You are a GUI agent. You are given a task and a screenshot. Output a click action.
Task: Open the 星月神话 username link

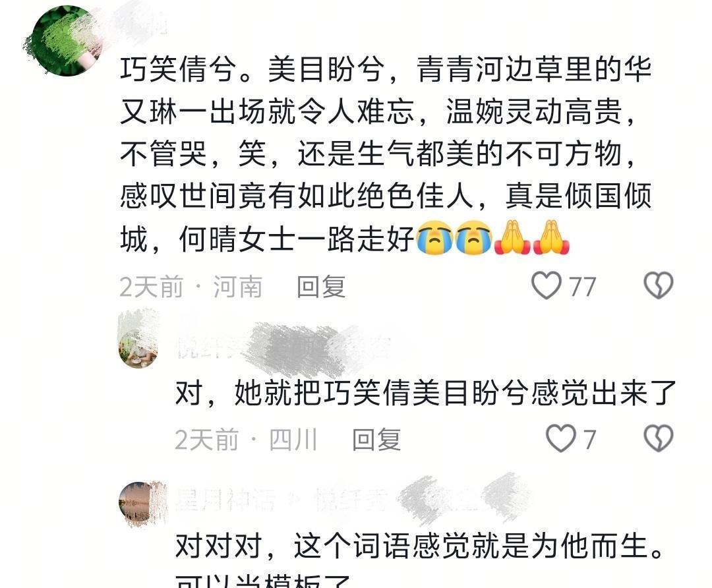coord(225,501)
